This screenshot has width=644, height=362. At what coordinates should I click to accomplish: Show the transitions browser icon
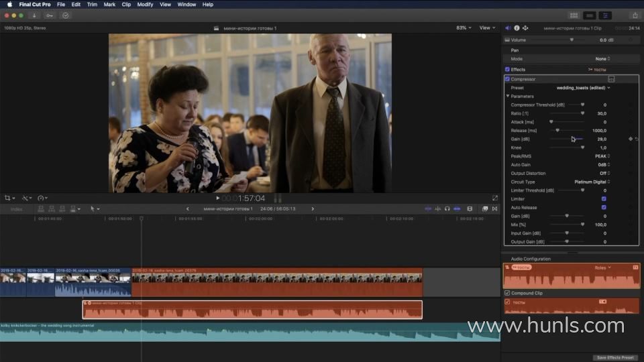click(494, 209)
